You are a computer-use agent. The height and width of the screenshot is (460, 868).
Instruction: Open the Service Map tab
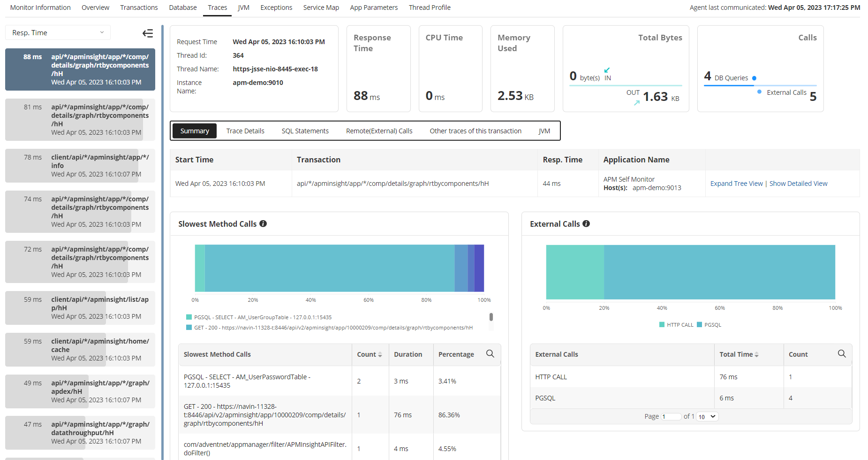coord(321,8)
